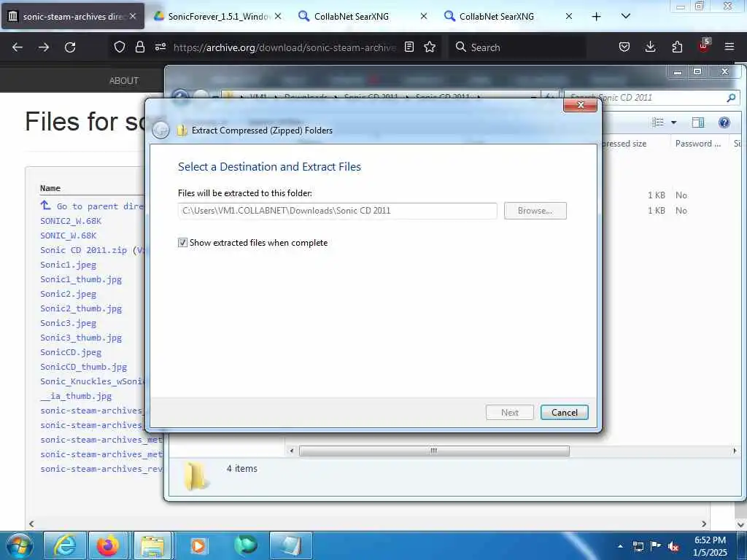Open Sonic1_thumb.jpg link

[x=81, y=279]
